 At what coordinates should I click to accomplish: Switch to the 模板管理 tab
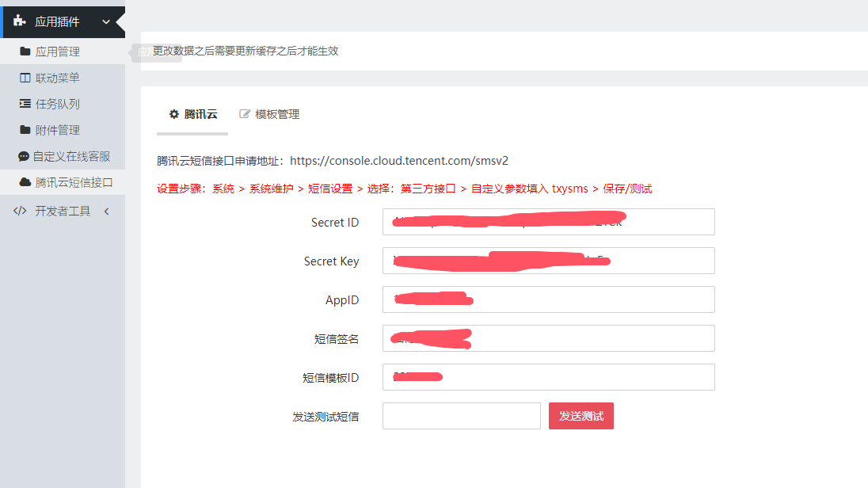[269, 114]
